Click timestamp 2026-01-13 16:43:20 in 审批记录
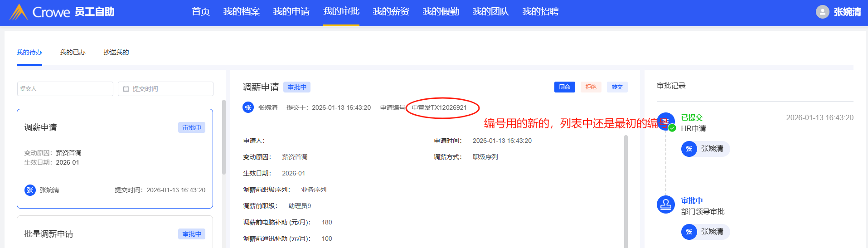Screen dimensions: 868x248 point(820,118)
